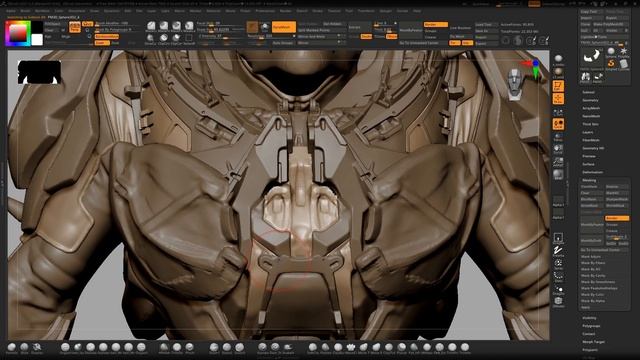Expand the Geometry section
The height and width of the screenshot is (360, 640).
click(590, 100)
